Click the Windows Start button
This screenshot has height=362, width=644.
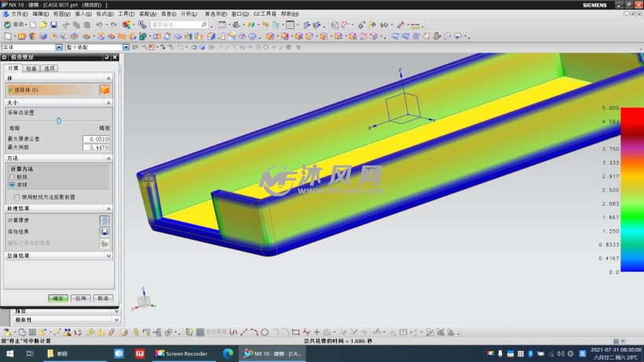pos(9,353)
